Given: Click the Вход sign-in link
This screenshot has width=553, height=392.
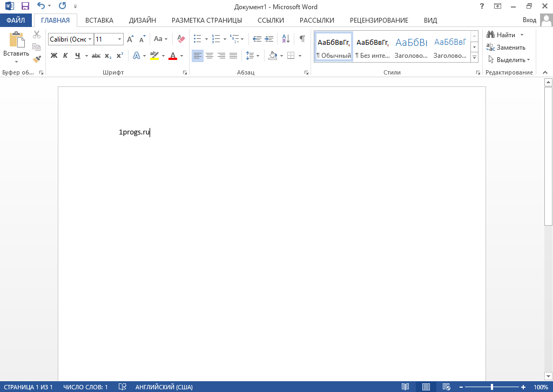Looking at the screenshot, I should (x=530, y=19).
